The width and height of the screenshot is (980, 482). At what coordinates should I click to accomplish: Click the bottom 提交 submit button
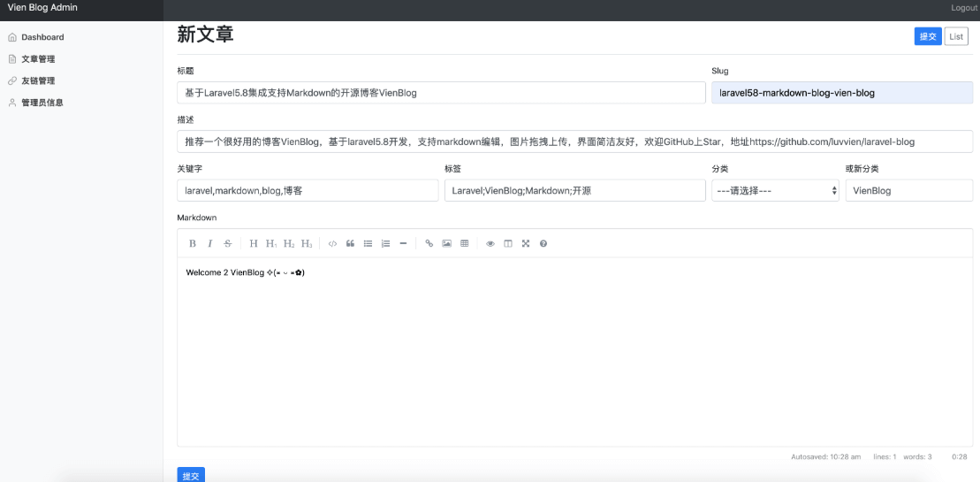[x=191, y=475]
